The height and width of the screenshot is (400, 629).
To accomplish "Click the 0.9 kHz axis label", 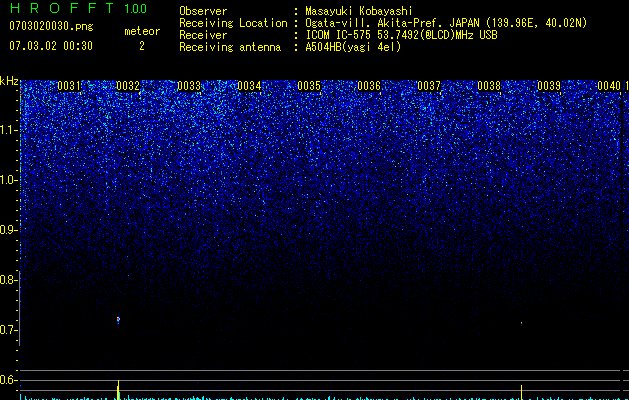I will coord(8,230).
